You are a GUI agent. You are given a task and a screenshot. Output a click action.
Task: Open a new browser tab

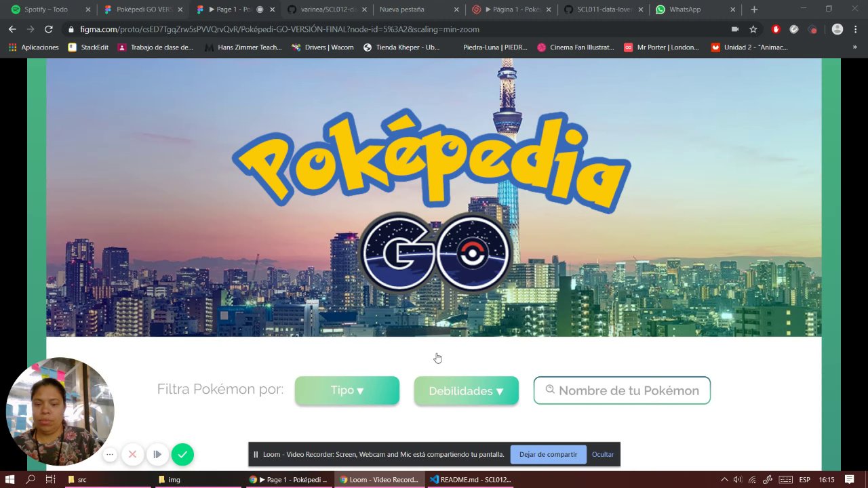tap(754, 9)
